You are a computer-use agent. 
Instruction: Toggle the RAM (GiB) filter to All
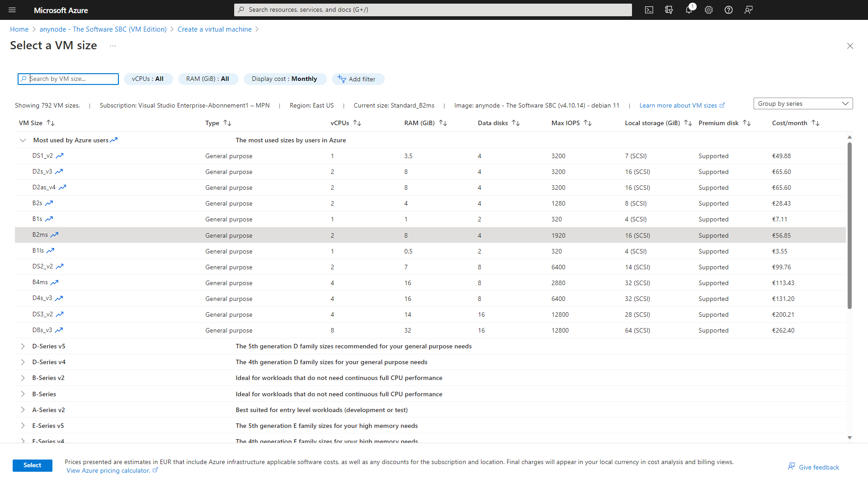[x=208, y=79]
